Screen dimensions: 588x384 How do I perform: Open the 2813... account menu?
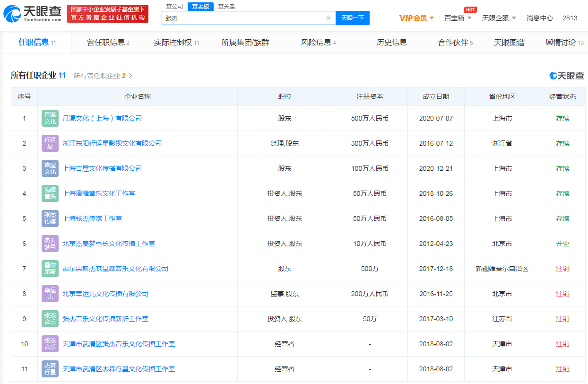572,18
